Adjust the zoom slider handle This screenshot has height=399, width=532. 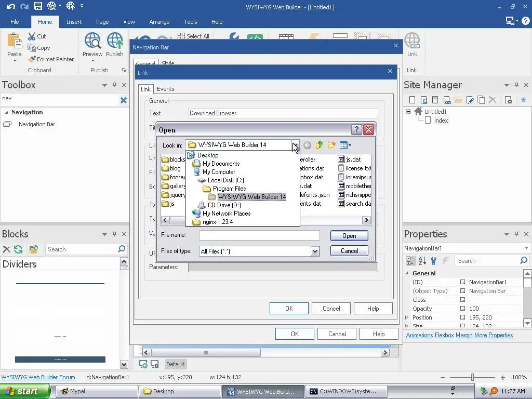tap(472, 377)
